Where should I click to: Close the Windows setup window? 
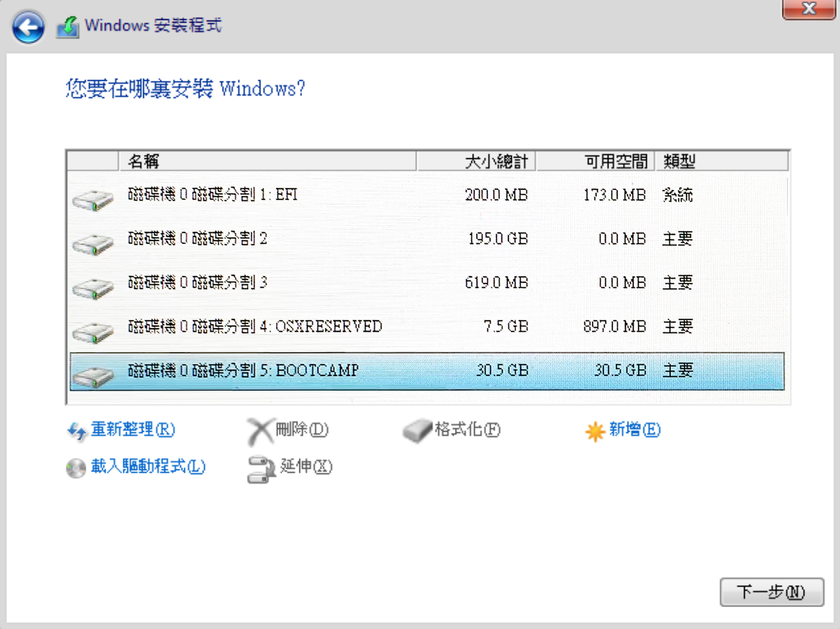[x=808, y=9]
